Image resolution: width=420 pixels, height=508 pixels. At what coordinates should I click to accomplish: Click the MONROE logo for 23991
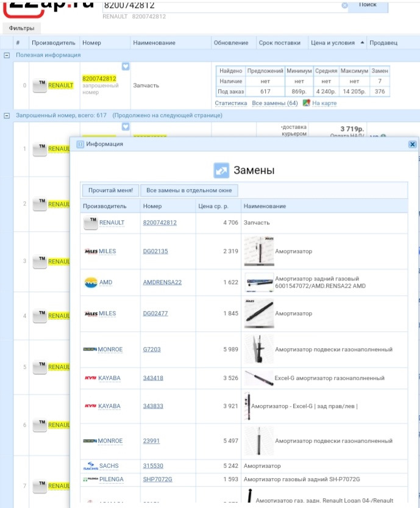[90, 441]
